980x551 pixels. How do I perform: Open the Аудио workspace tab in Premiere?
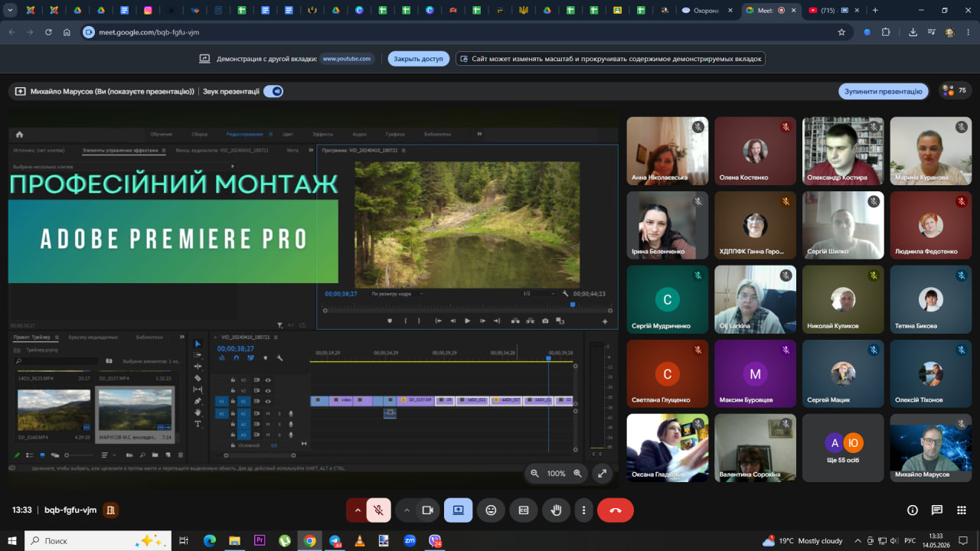(x=359, y=134)
